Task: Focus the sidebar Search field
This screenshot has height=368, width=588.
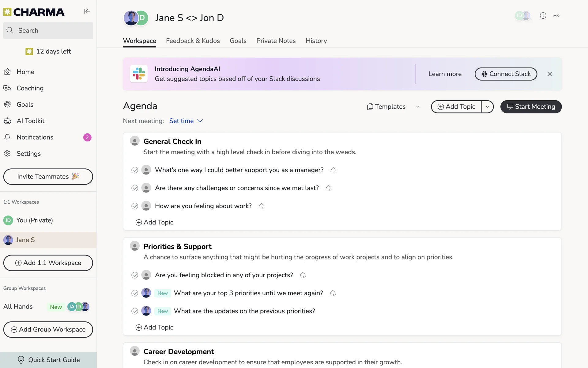Action: point(48,31)
